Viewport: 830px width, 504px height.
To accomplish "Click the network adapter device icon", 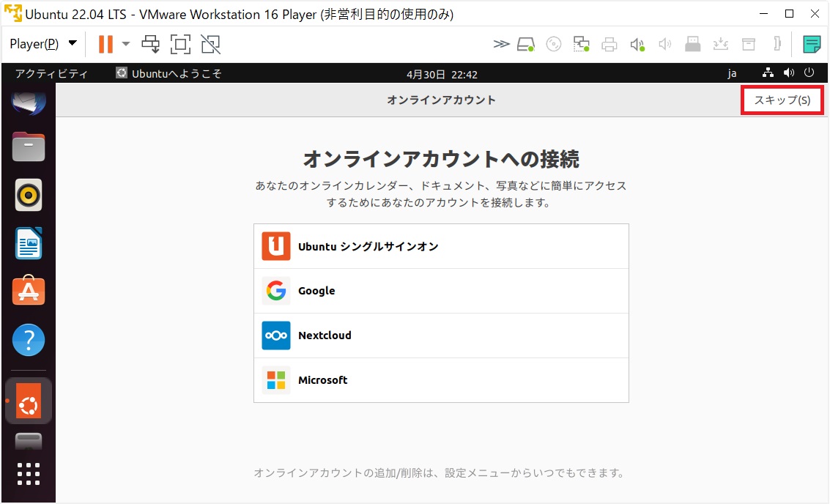I will coord(581,44).
